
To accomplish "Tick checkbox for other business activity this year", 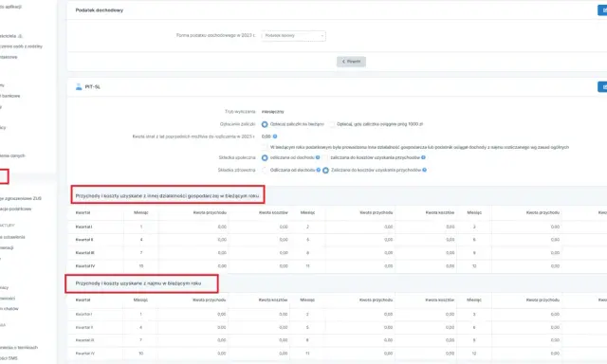I will (x=265, y=147).
